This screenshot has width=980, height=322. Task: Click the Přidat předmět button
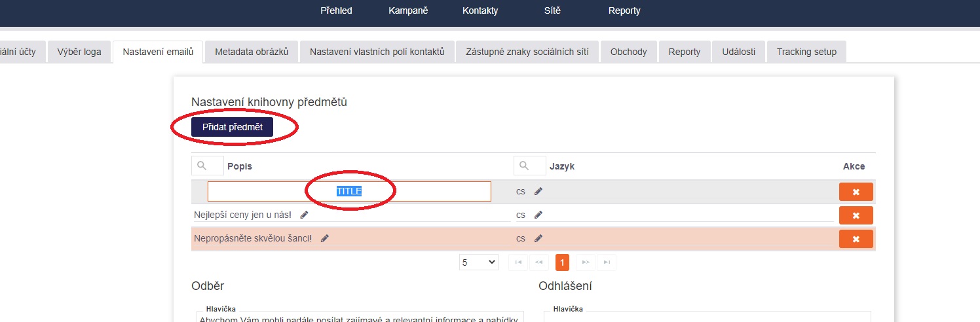[x=232, y=127]
